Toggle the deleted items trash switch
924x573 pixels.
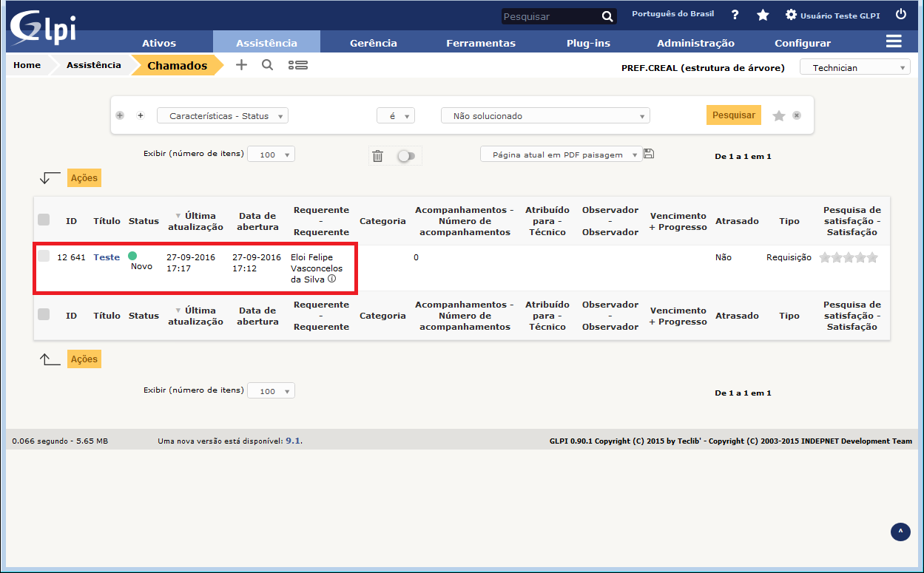[405, 156]
